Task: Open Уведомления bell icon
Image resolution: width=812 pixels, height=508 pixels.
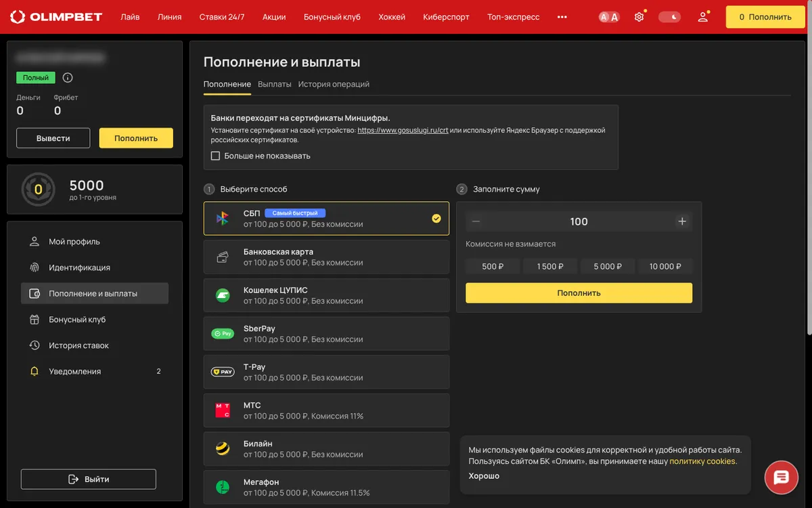Action: [x=35, y=371]
